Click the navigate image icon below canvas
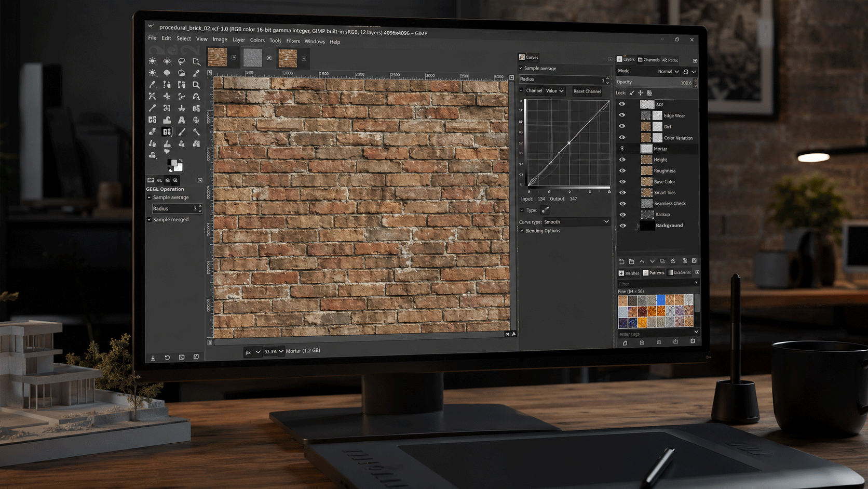This screenshot has width=868, height=489. pos(514,334)
